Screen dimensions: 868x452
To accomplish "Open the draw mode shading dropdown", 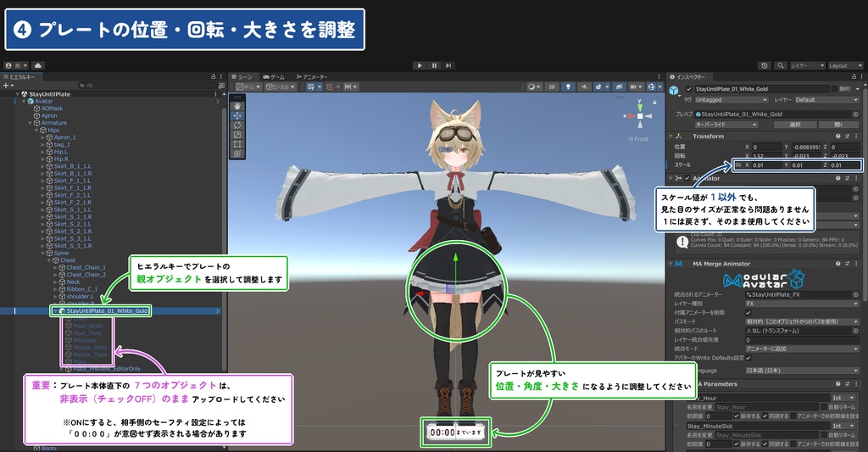I will click(534, 86).
